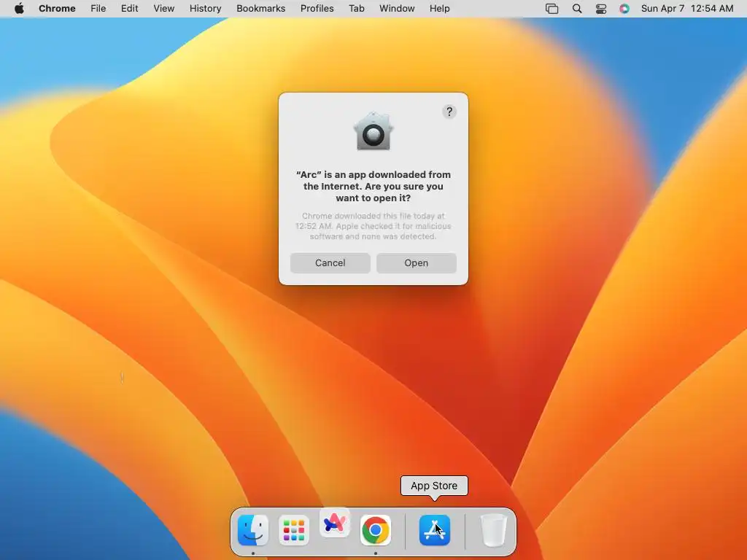
Task: Click the Arc download warning heading text
Action: (x=373, y=186)
